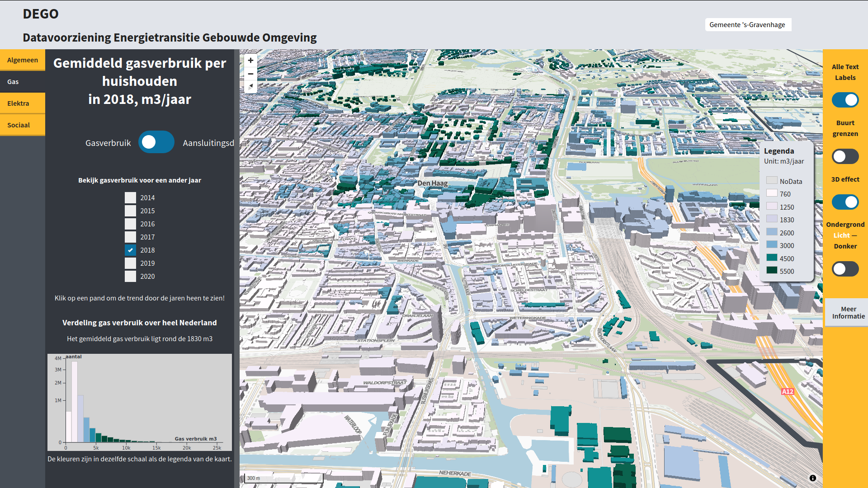The image size is (868, 488).
Task: Open the info icon at bottom right
Action: [812, 478]
